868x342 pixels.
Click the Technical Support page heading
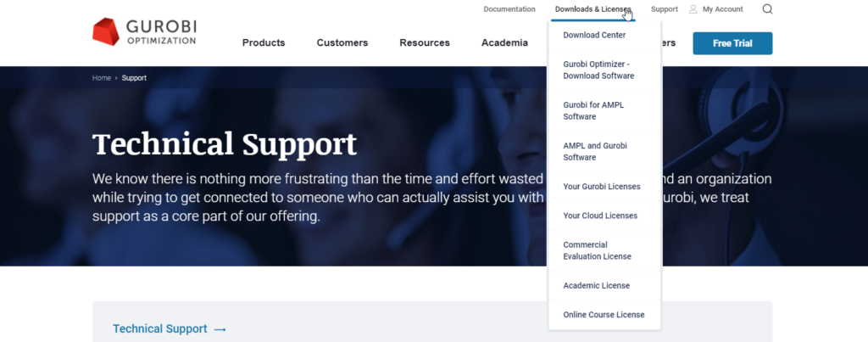click(x=224, y=143)
